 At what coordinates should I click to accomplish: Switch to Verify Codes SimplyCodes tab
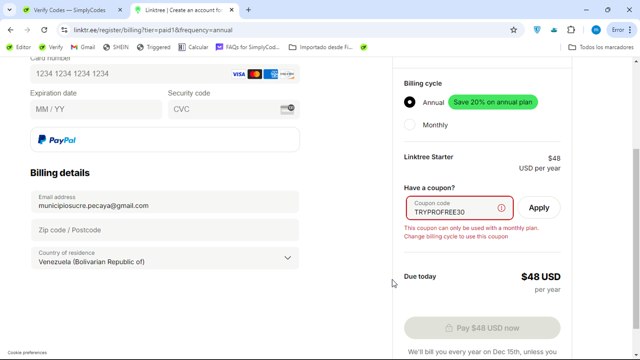(x=69, y=10)
